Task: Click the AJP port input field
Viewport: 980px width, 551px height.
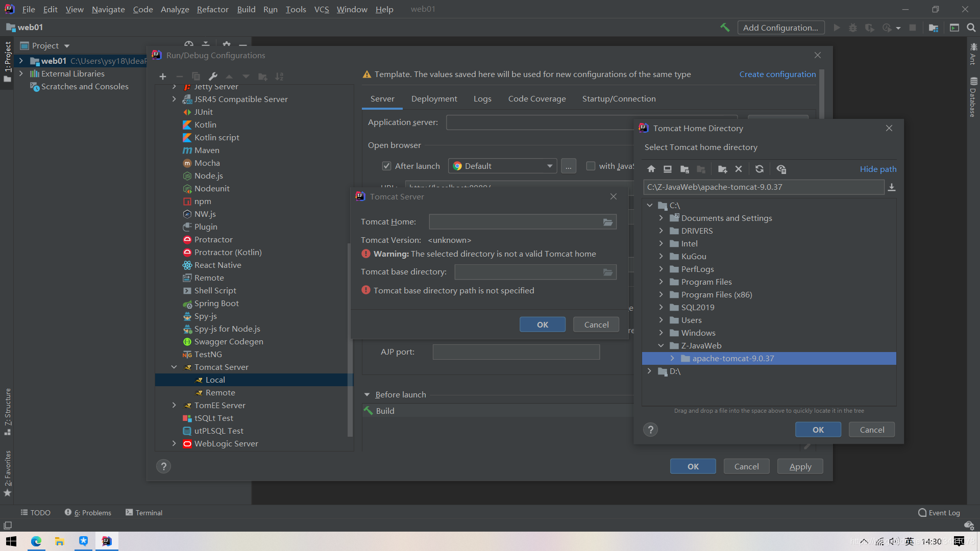Action: coord(516,352)
